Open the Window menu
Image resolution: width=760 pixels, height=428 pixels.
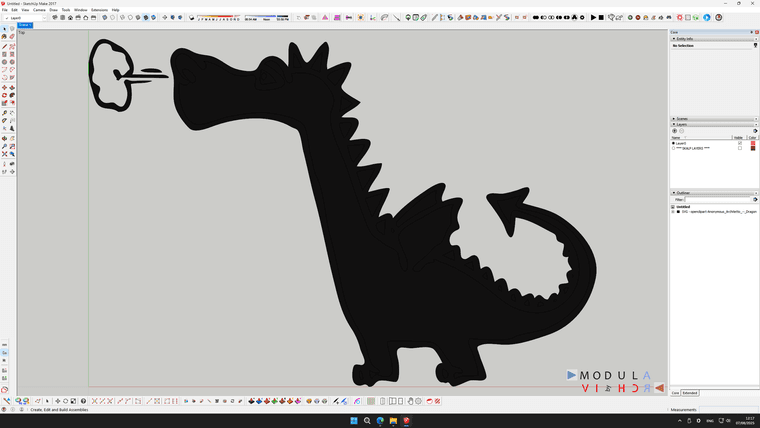tap(80, 10)
